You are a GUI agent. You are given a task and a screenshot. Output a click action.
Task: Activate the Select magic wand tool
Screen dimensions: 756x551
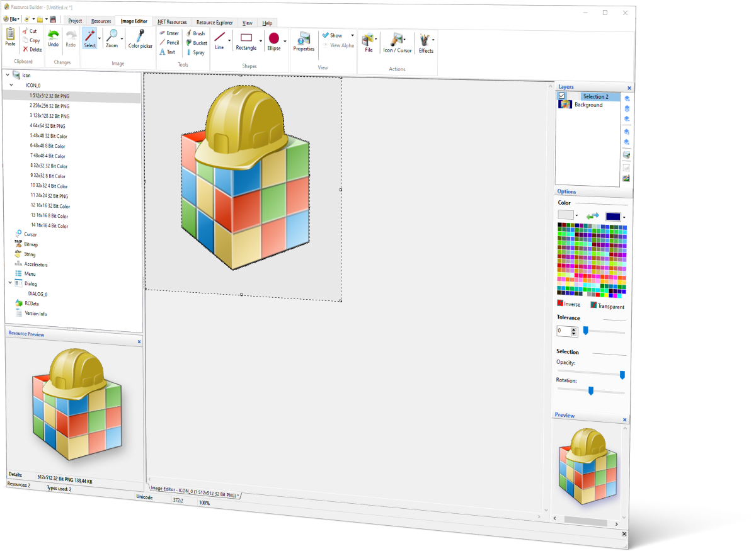(x=90, y=38)
